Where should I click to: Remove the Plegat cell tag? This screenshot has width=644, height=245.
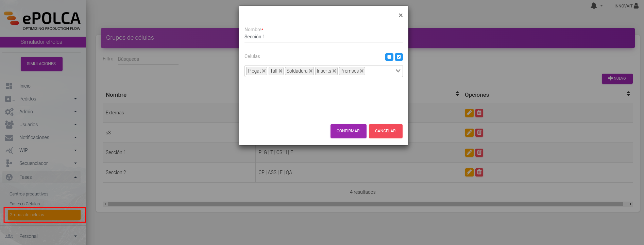pos(264,71)
